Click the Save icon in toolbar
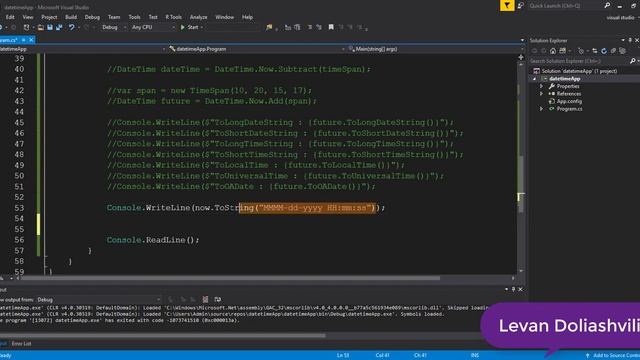This screenshot has width=640, height=360. (x=50, y=27)
